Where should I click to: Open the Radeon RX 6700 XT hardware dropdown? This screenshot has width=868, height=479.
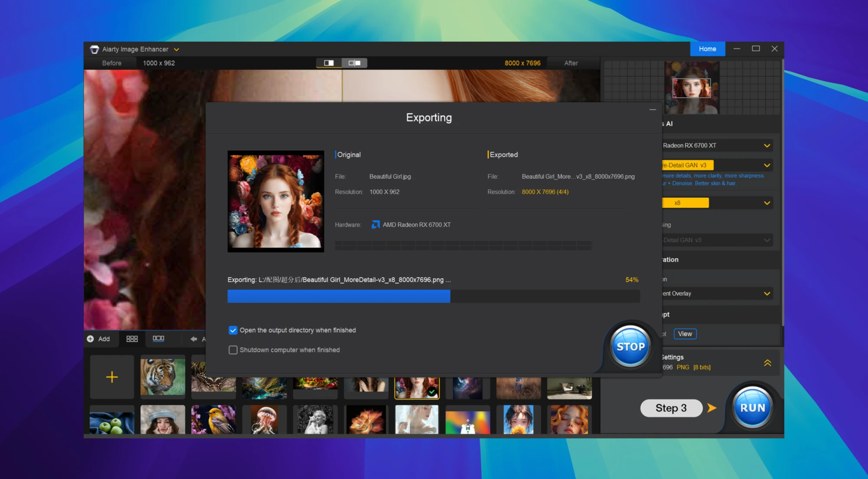click(x=767, y=145)
